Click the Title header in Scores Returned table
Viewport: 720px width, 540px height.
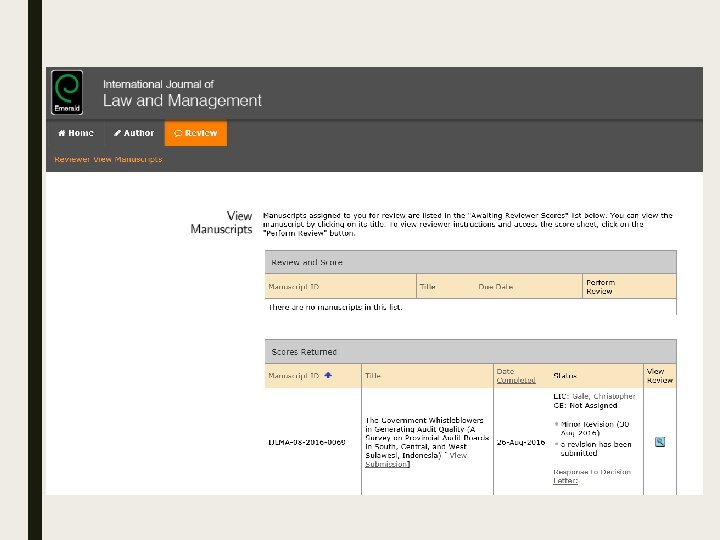[x=373, y=376]
